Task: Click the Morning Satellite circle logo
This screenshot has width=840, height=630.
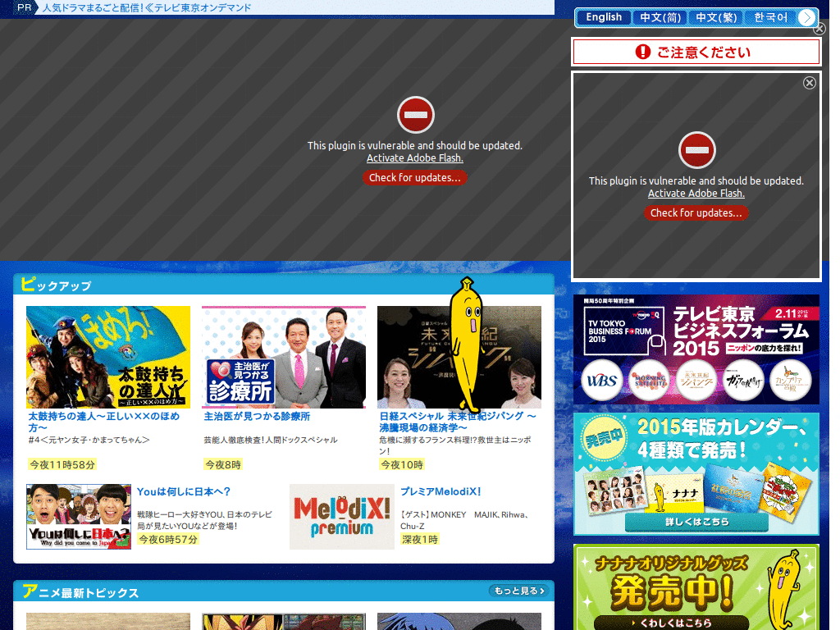Action: (649, 381)
